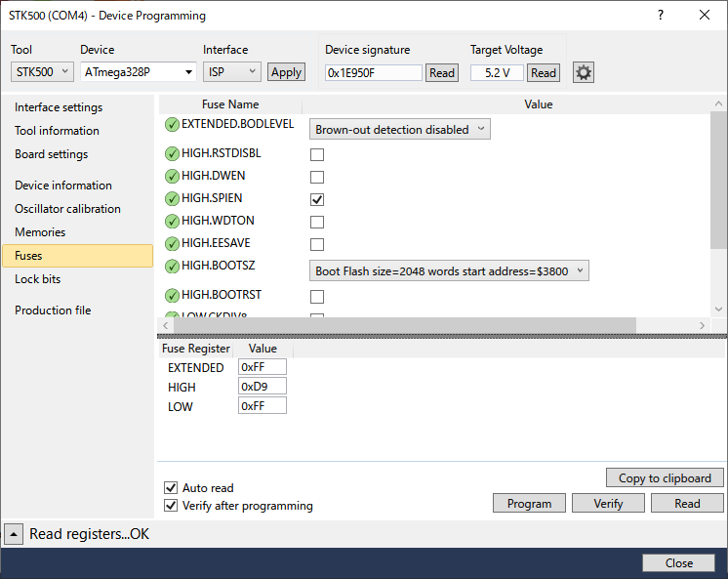The image size is (728, 579).
Task: Toggle Verify after programming checkbox
Action: coord(171,505)
